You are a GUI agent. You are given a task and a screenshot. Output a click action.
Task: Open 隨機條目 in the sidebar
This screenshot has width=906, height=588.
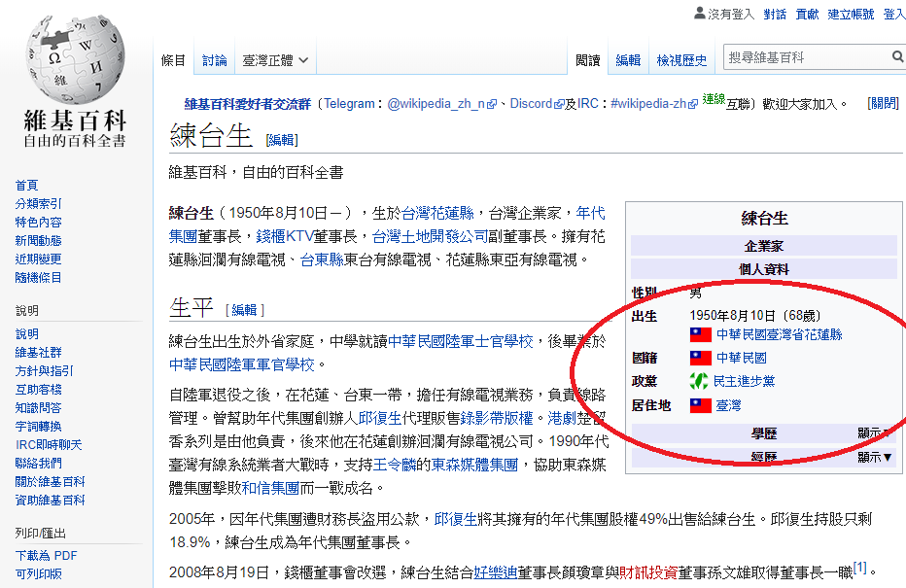pos(38,278)
